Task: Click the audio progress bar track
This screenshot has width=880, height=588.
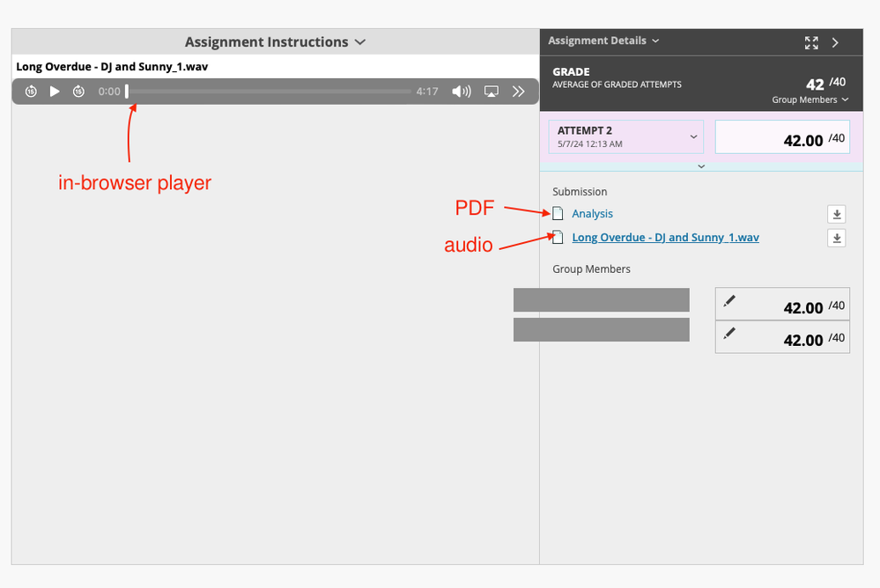Action: 269,92
